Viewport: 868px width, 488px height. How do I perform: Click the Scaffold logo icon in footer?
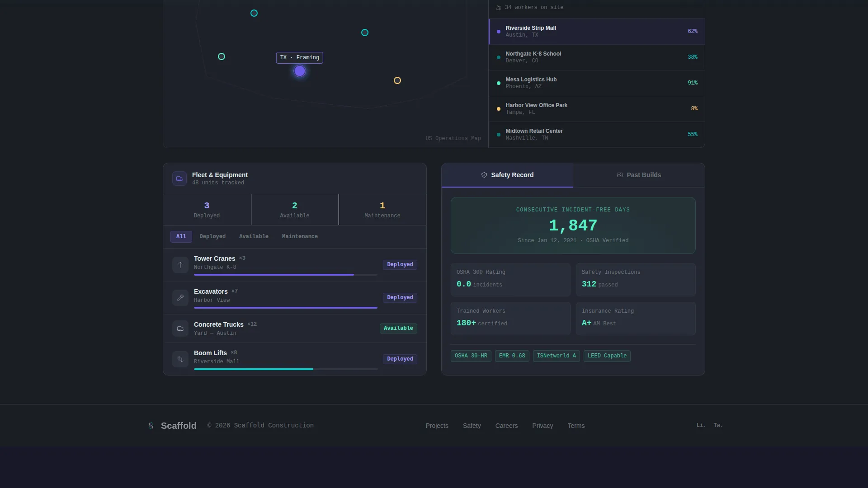151,426
